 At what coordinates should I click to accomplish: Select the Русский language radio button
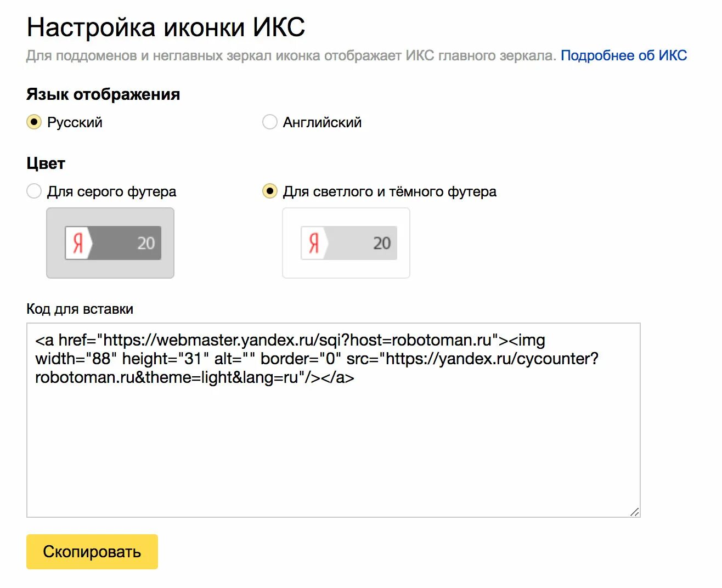[x=34, y=122]
